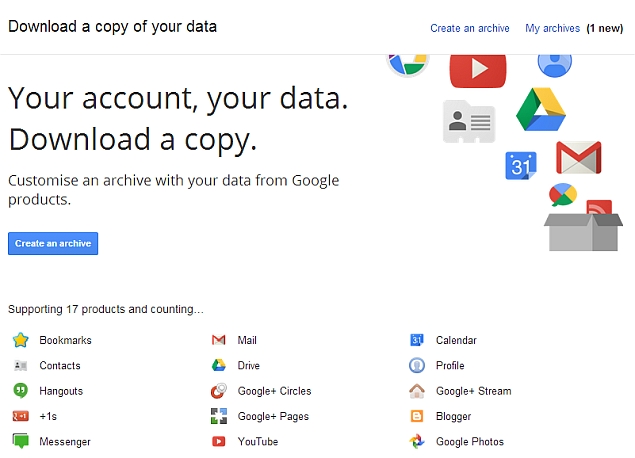Click the Messenger green chat icon
Screen dimensions: 635x458
point(20,441)
